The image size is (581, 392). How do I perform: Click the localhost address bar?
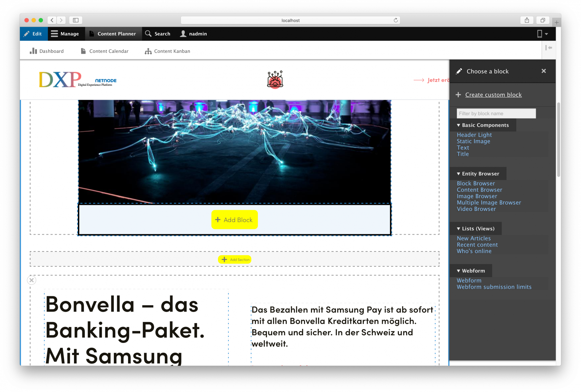(x=290, y=20)
